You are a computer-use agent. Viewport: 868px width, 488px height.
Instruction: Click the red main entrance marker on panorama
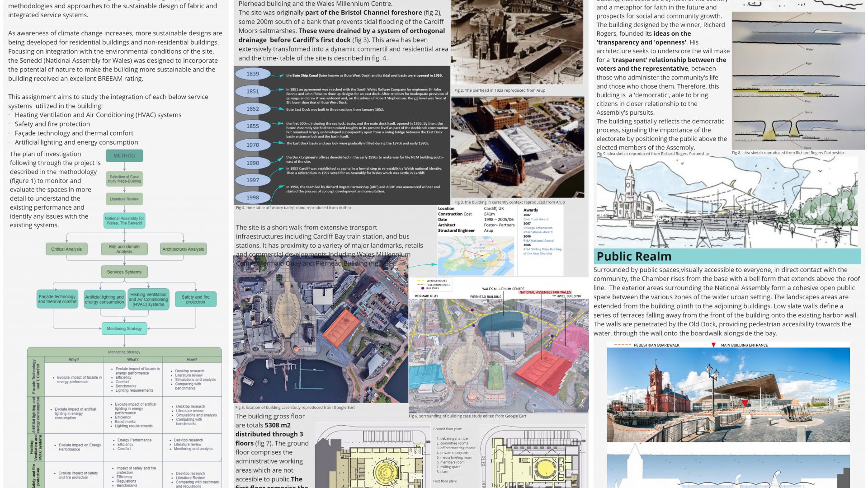click(x=745, y=403)
